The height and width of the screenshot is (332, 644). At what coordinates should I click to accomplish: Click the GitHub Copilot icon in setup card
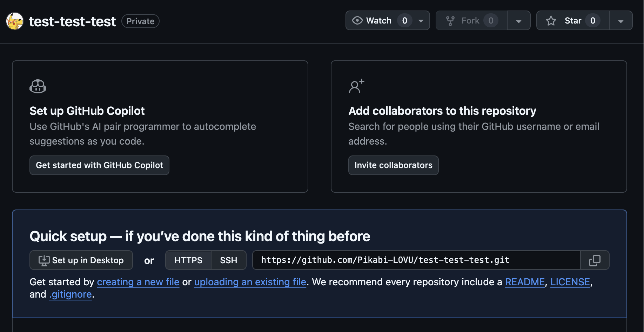tap(38, 86)
